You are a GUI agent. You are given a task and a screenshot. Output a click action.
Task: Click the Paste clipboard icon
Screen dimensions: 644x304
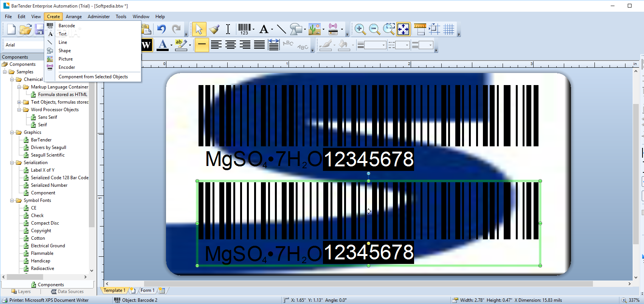(146, 29)
